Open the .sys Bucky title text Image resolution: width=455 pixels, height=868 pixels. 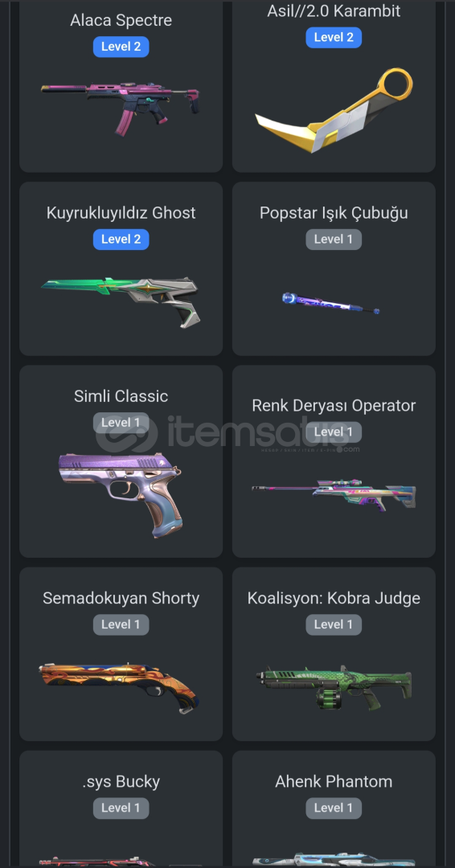point(121,782)
